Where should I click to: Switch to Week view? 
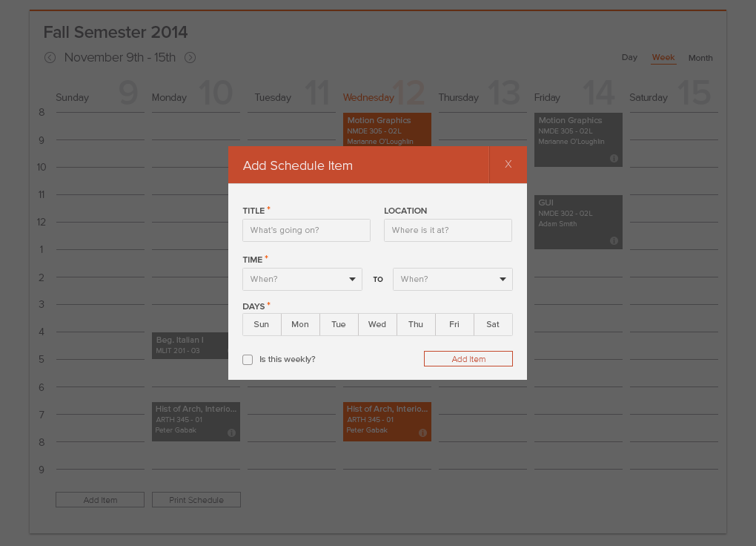click(x=663, y=57)
